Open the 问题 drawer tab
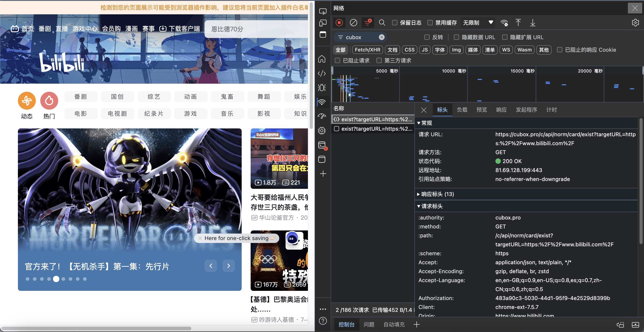 point(369,324)
